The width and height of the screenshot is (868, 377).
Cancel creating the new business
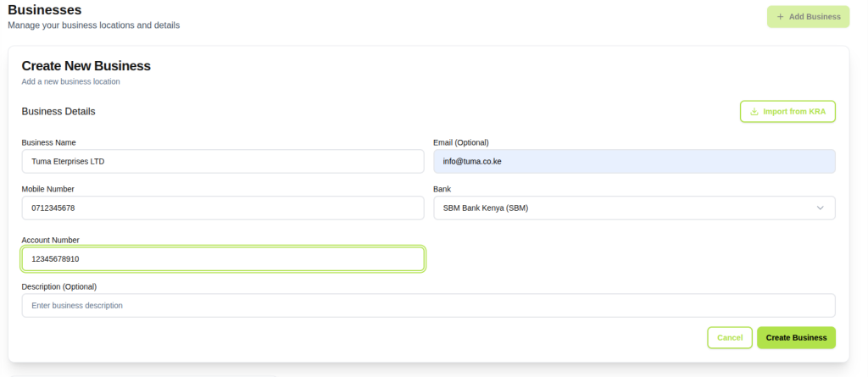coord(730,338)
